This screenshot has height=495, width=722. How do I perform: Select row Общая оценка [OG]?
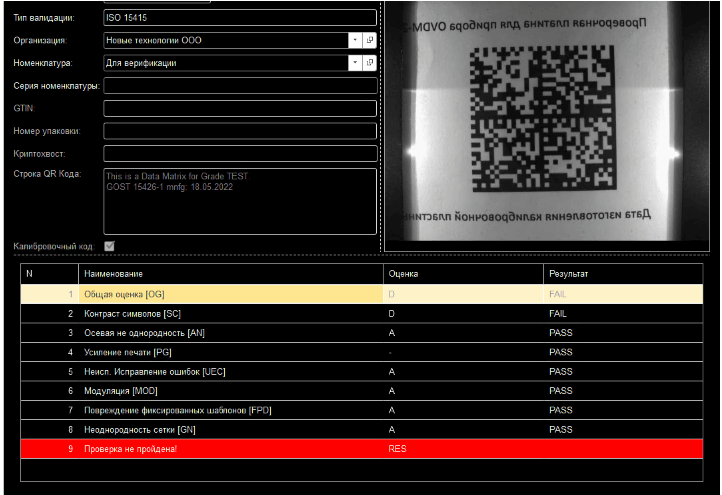click(361, 294)
